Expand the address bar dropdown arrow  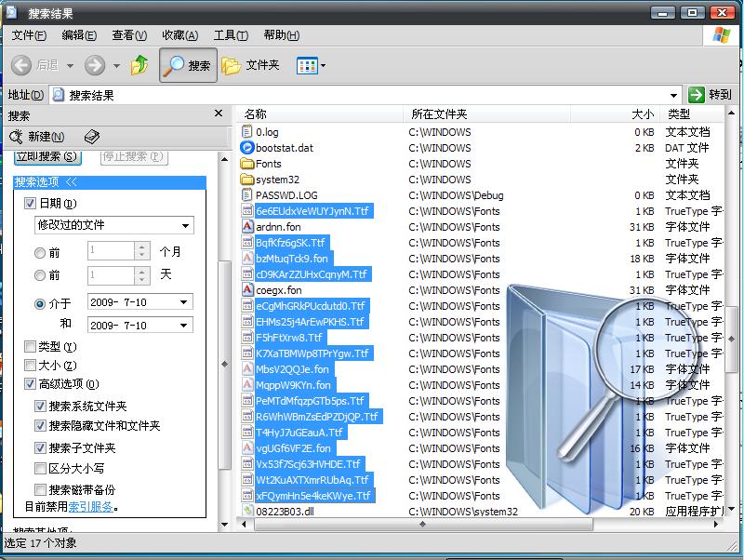click(674, 95)
